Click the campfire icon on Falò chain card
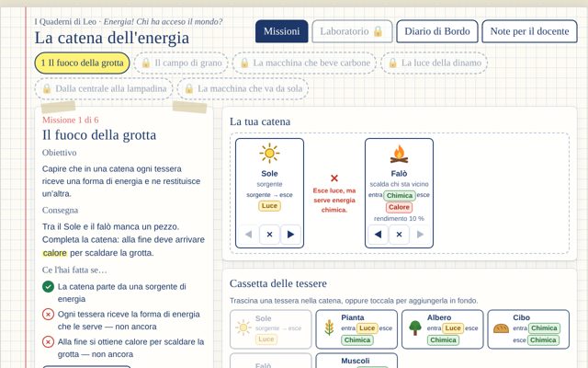Viewport: 588px width, 368px height. 399,154
